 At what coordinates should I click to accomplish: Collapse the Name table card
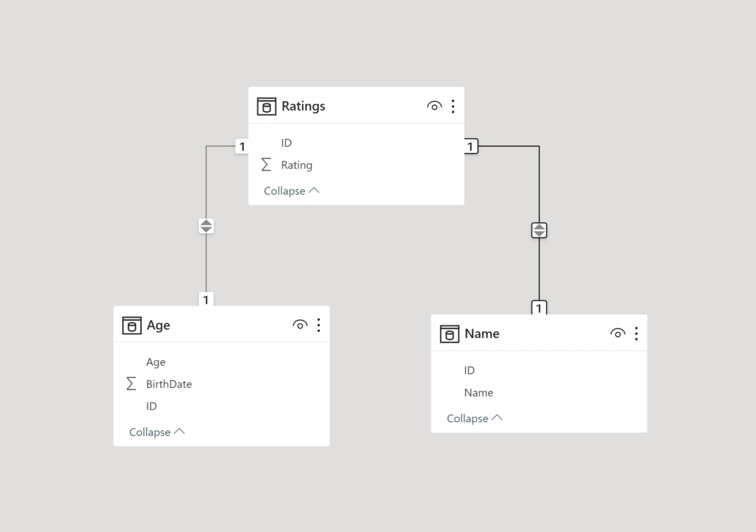(474, 418)
